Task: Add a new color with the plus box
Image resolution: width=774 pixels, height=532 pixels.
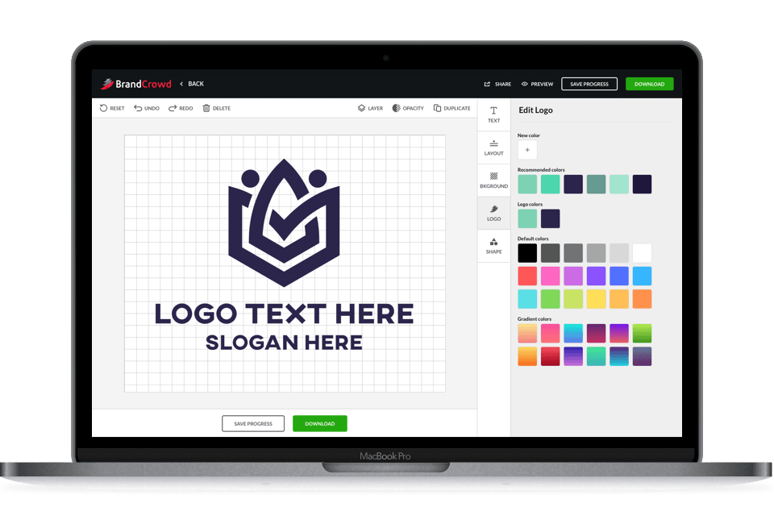Action: point(527,150)
